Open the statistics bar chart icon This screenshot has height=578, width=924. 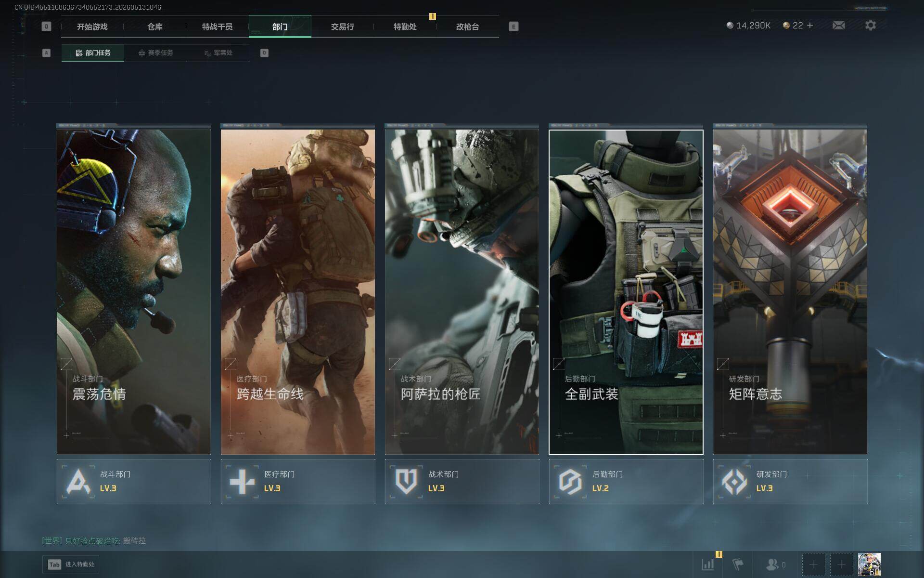point(708,565)
